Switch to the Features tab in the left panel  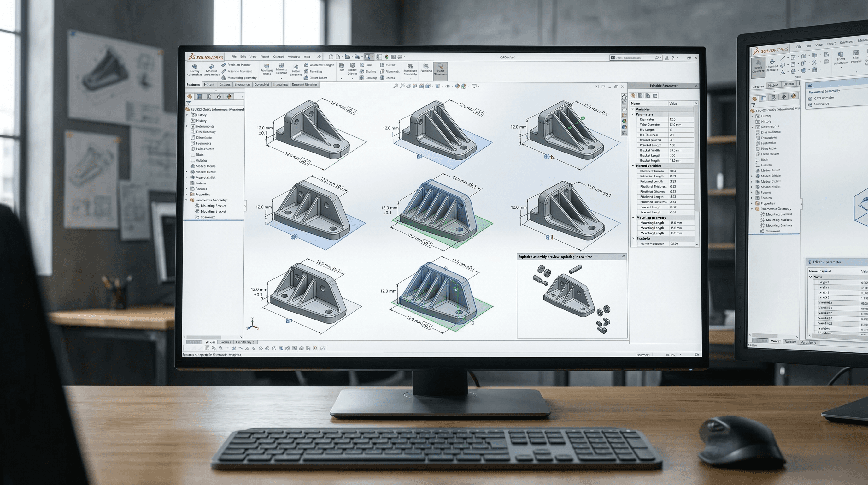click(194, 85)
